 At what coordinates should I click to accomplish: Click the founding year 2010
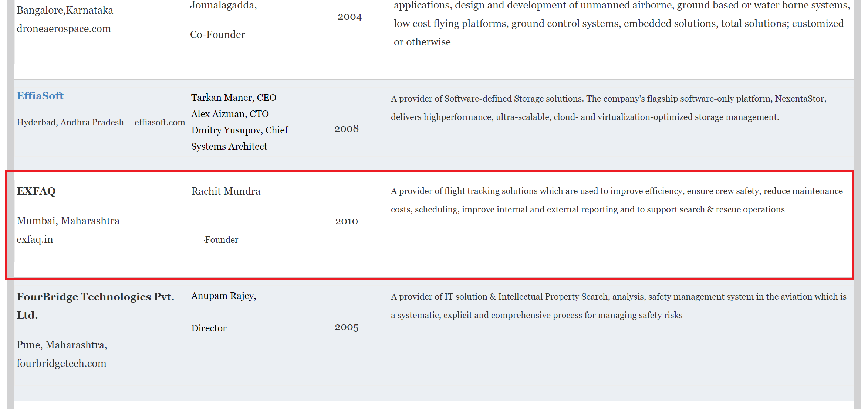(x=346, y=221)
